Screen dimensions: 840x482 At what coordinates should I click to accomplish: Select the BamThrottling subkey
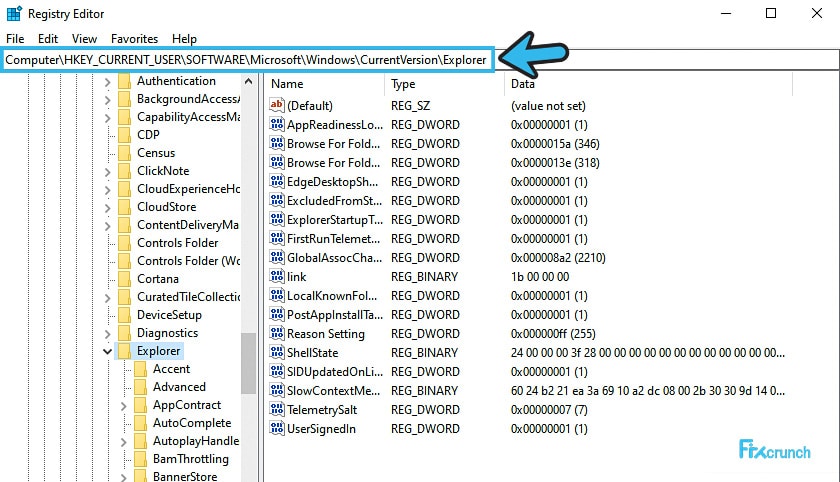tap(191, 459)
